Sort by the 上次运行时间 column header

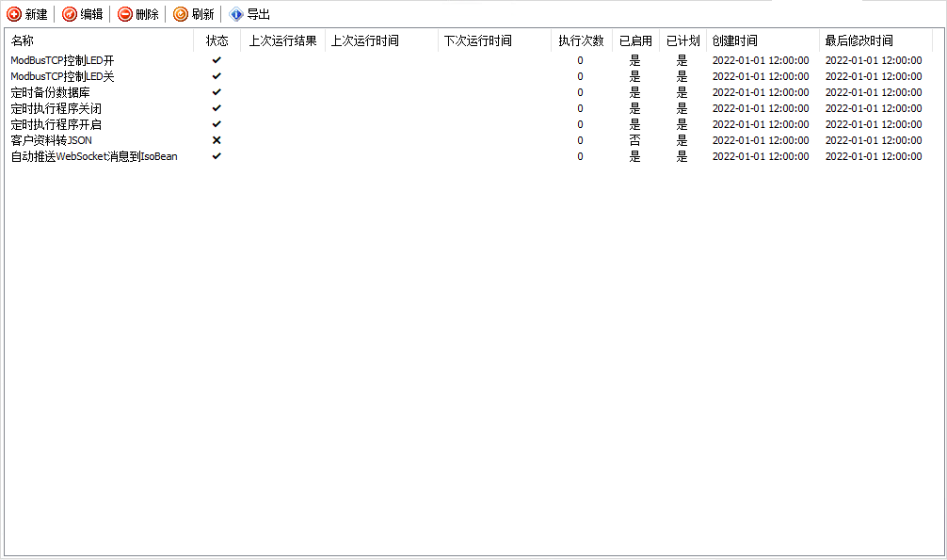381,40
